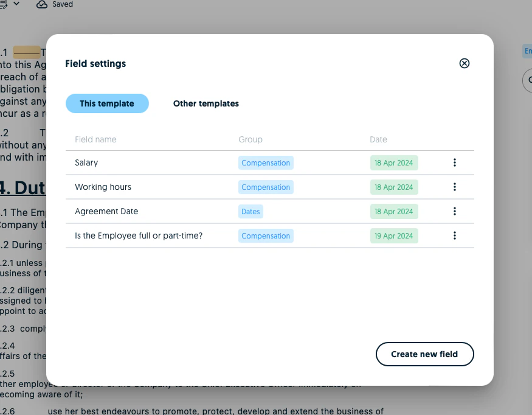Click Dates group tag in Agreement Date row
This screenshot has width=532, height=415.
tap(250, 211)
